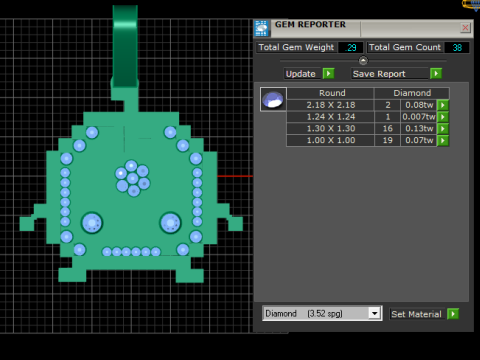Click the 0.007tw weight cell
480x360 pixels.
pyautogui.click(x=419, y=117)
